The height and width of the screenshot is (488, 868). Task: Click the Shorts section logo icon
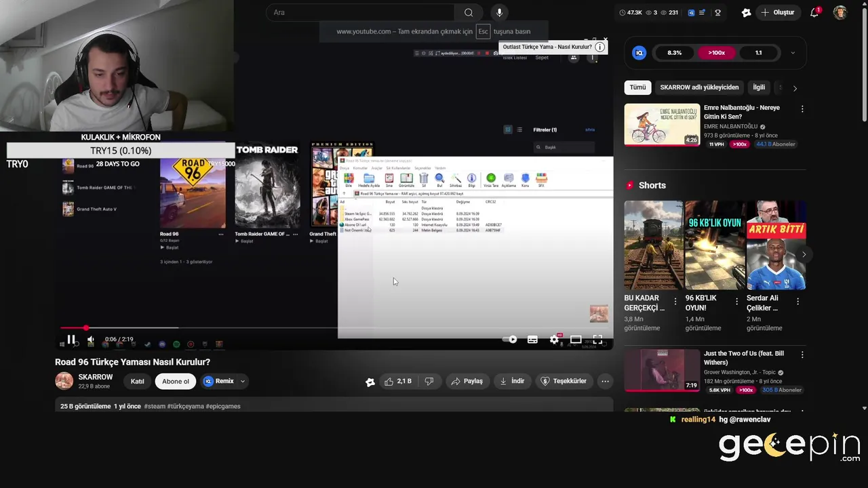tap(630, 185)
